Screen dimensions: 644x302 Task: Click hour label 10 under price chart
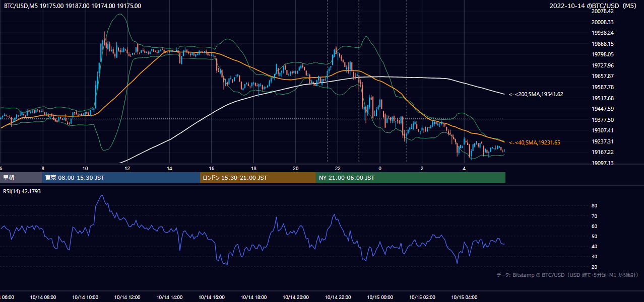[85, 168]
